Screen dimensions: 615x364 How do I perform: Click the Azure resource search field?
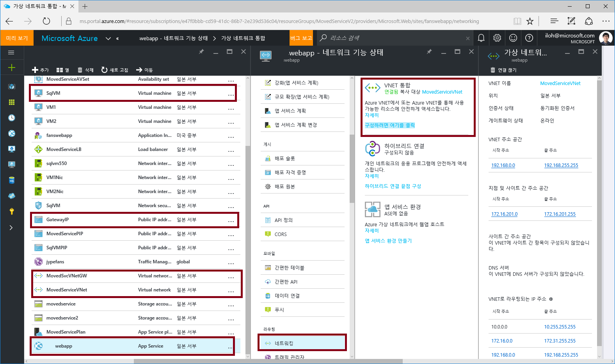point(394,38)
